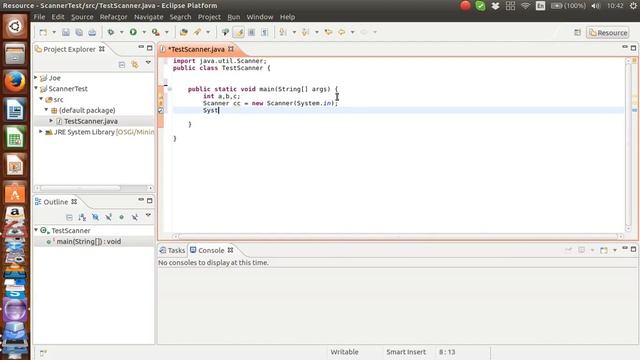Open Project Explorer view menu arrow
The image size is (640, 360).
point(148,62)
